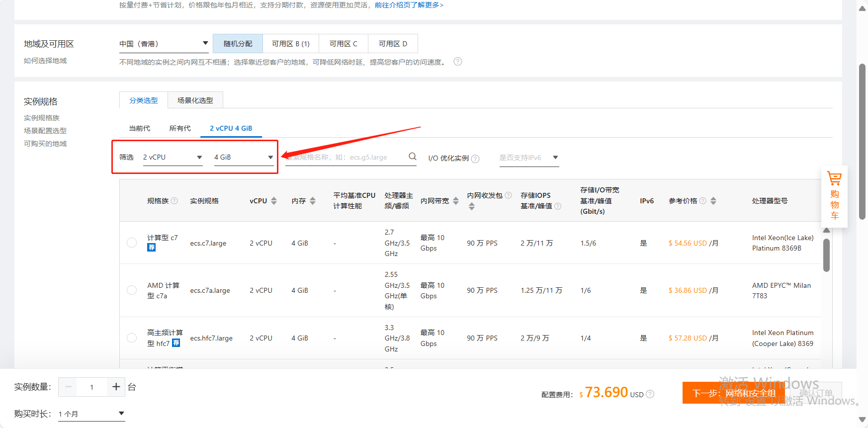
Task: Click help icon after region description text
Action: point(458,62)
